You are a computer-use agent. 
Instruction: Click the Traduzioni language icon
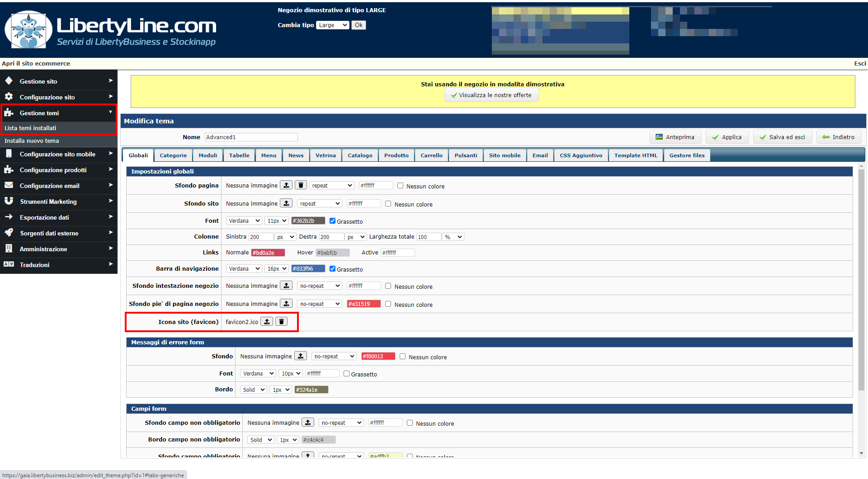click(x=9, y=264)
